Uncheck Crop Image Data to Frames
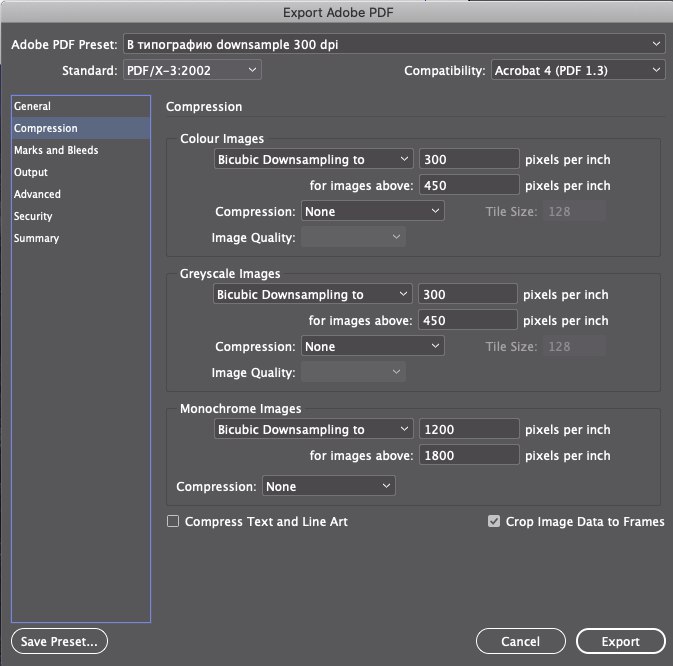This screenshot has height=666, width=673. pyautogui.click(x=494, y=521)
